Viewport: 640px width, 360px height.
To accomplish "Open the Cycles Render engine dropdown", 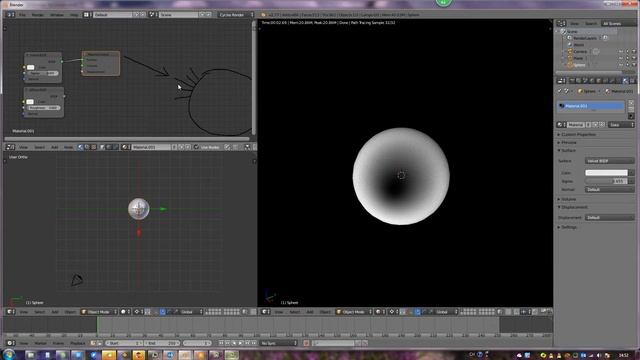I will pyautogui.click(x=236, y=15).
